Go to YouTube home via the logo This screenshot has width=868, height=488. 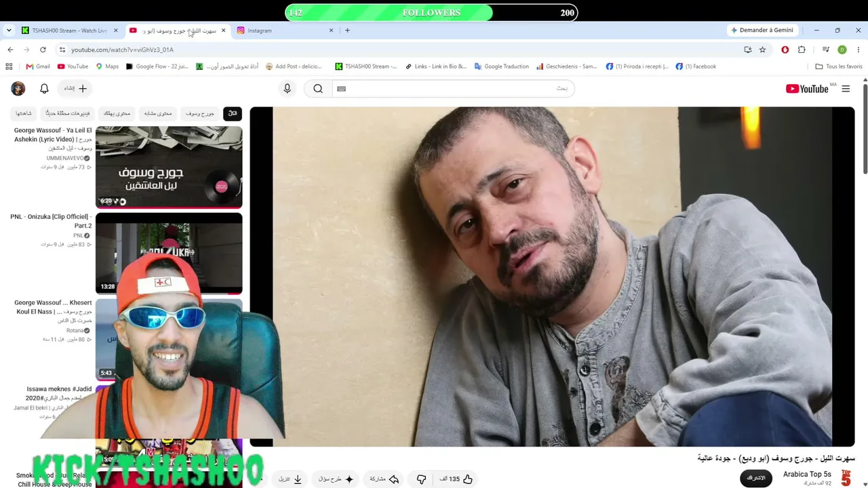tap(807, 89)
